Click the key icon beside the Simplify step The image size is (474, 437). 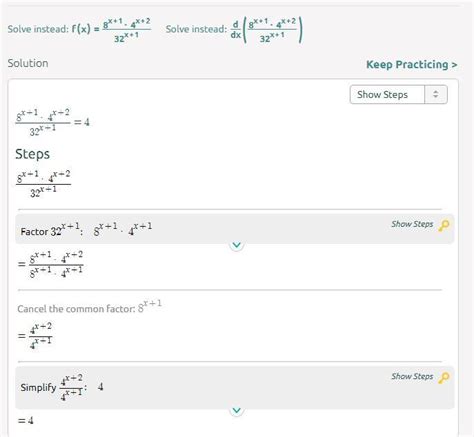click(444, 378)
